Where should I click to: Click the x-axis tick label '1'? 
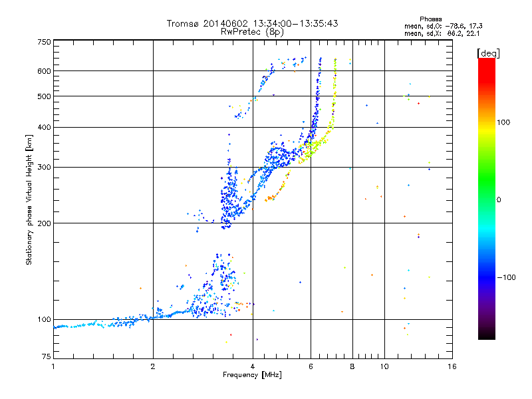(53, 366)
